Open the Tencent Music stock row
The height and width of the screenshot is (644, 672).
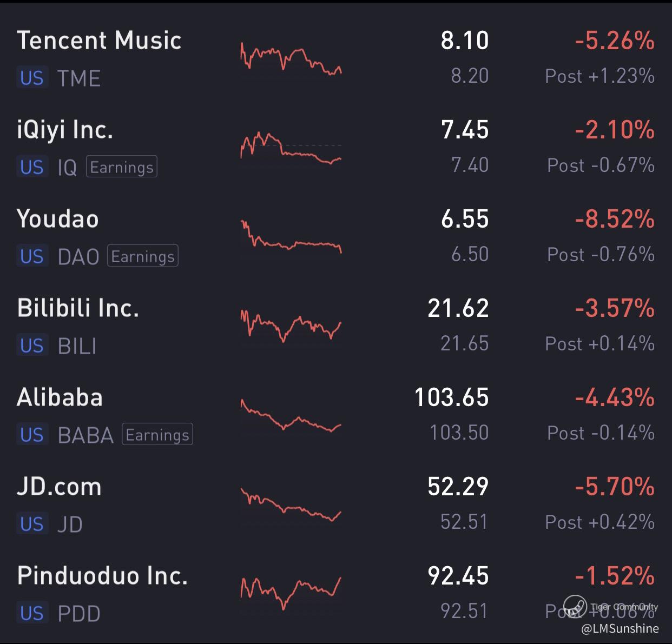tap(336, 58)
